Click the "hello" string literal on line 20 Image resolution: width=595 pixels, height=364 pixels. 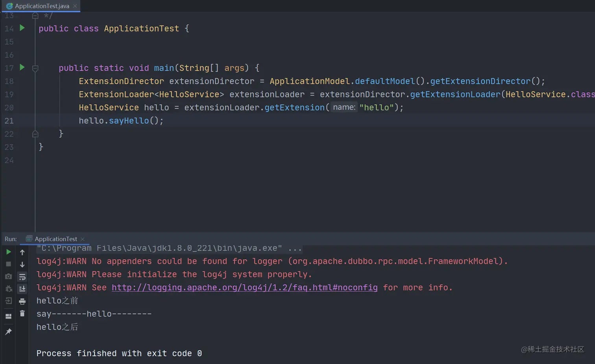377,107
